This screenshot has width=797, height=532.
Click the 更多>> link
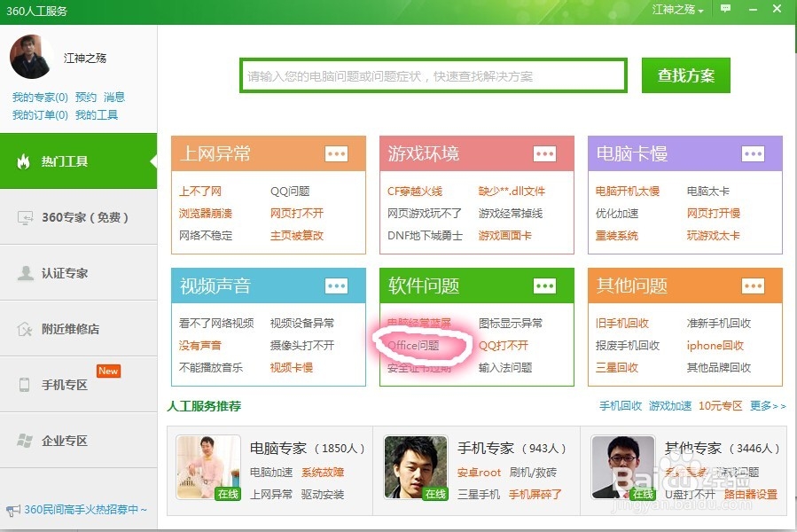pos(768,406)
